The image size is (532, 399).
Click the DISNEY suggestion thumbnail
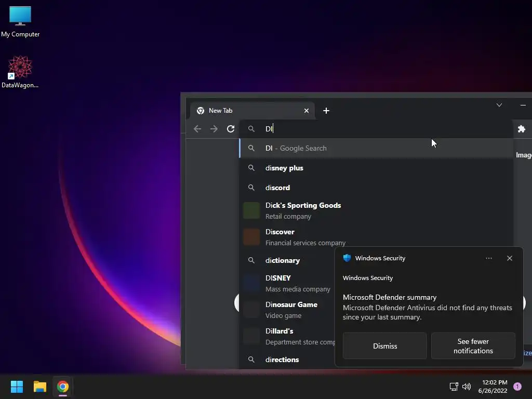[x=251, y=283]
